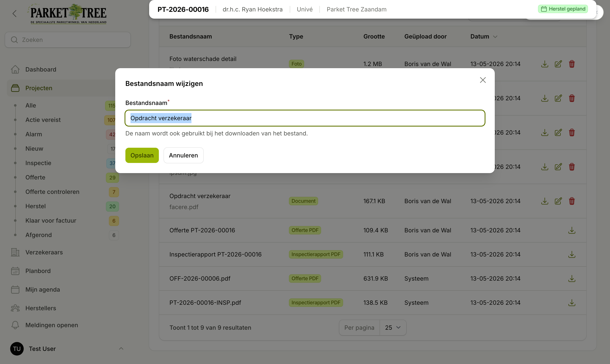
Task: Click the Bestandsnaam text field
Action: (305, 118)
